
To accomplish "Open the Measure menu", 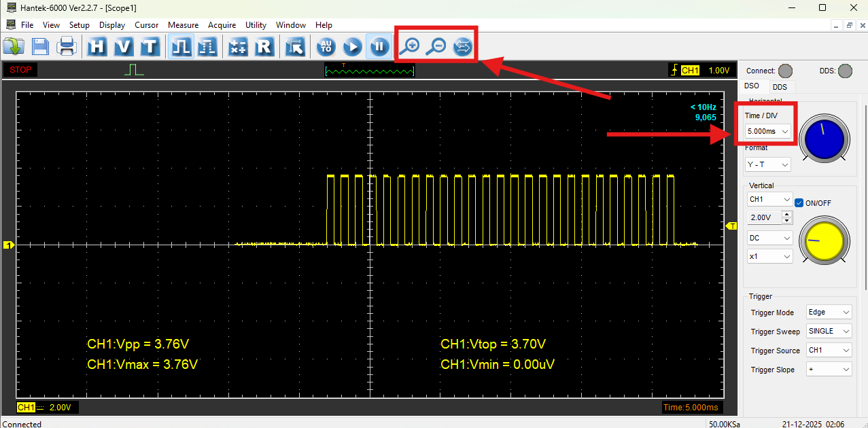I will click(x=184, y=25).
